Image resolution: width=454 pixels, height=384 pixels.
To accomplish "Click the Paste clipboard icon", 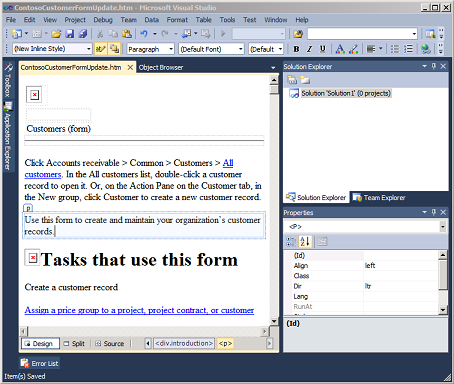I will [x=127, y=34].
